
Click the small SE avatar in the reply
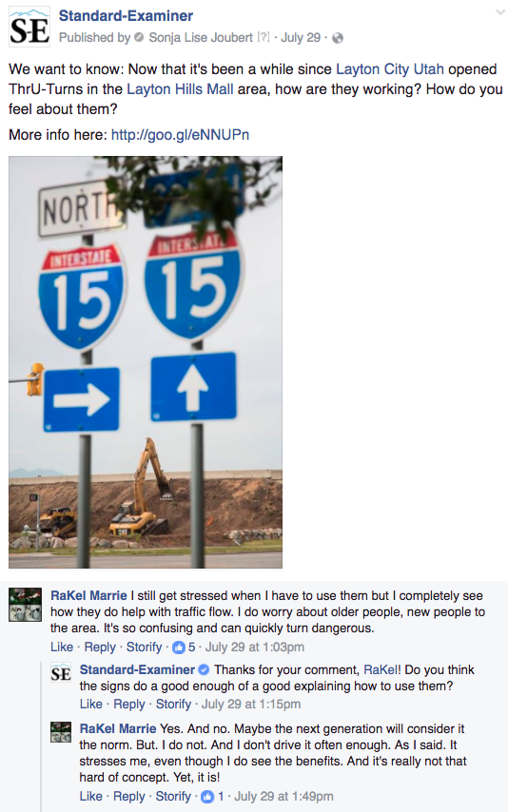(61, 673)
